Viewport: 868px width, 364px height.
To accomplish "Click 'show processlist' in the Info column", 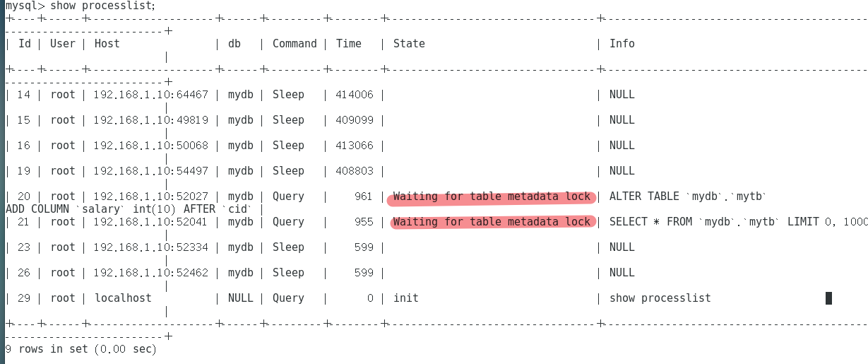I will (x=660, y=298).
